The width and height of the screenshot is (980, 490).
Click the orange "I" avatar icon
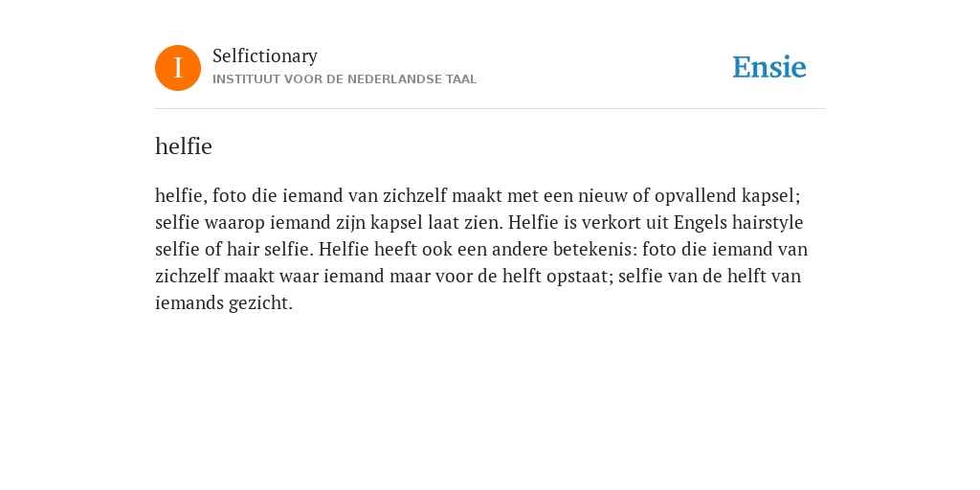[x=178, y=68]
